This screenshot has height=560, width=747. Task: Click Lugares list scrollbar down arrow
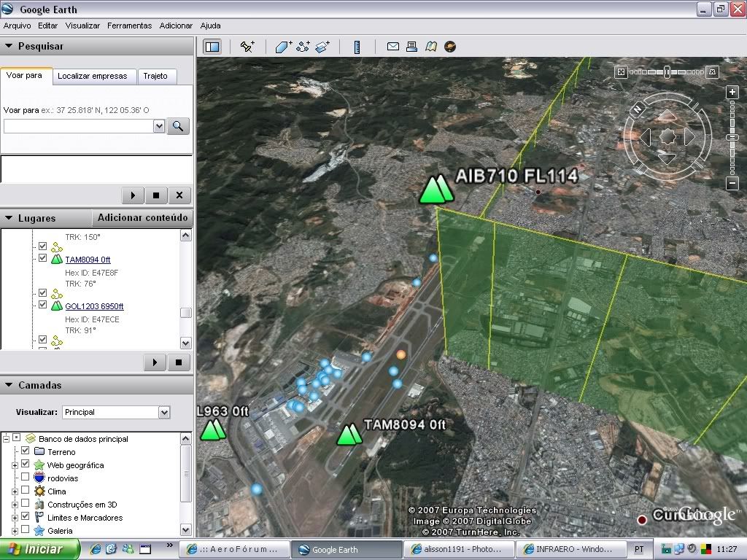pos(186,343)
